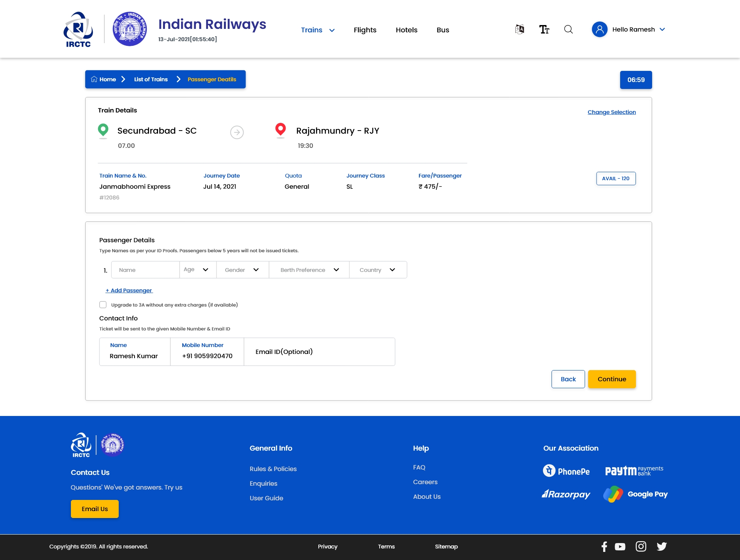Click the home icon in breadcrumb
740x560 pixels.
coord(94,79)
